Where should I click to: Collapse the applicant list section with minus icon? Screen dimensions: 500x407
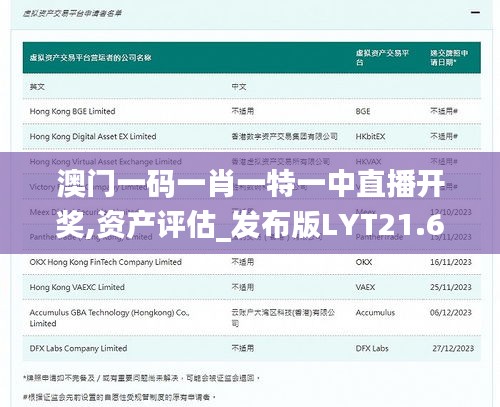pyautogui.click(x=475, y=13)
